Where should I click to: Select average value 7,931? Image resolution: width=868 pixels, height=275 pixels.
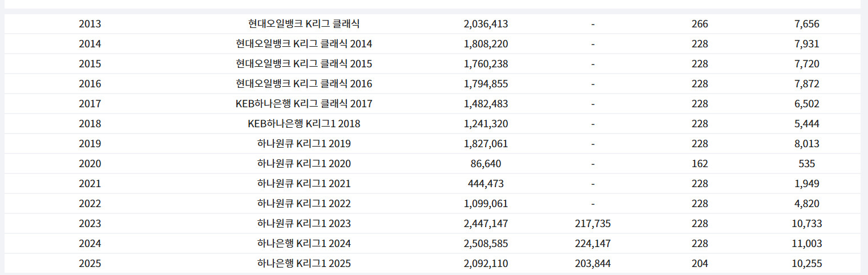806,44
